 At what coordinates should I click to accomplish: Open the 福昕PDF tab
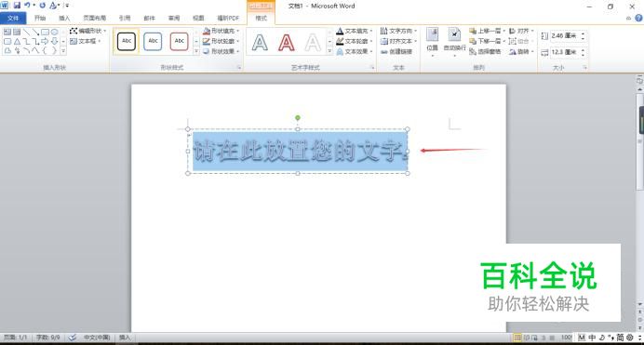tap(228, 18)
